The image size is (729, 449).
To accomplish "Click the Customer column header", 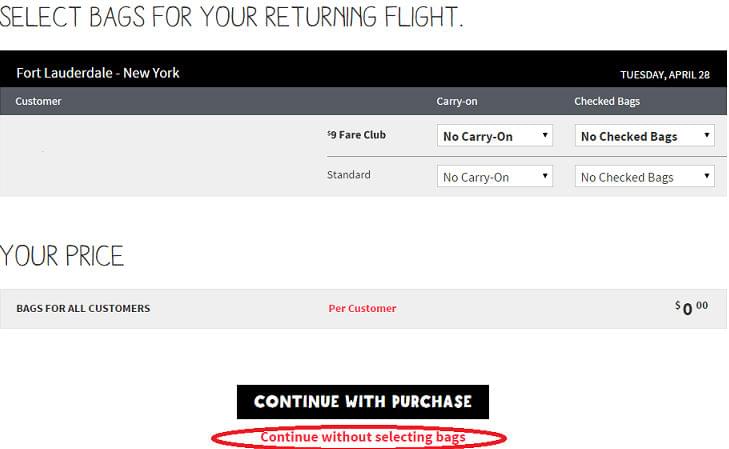I will (x=38, y=101).
